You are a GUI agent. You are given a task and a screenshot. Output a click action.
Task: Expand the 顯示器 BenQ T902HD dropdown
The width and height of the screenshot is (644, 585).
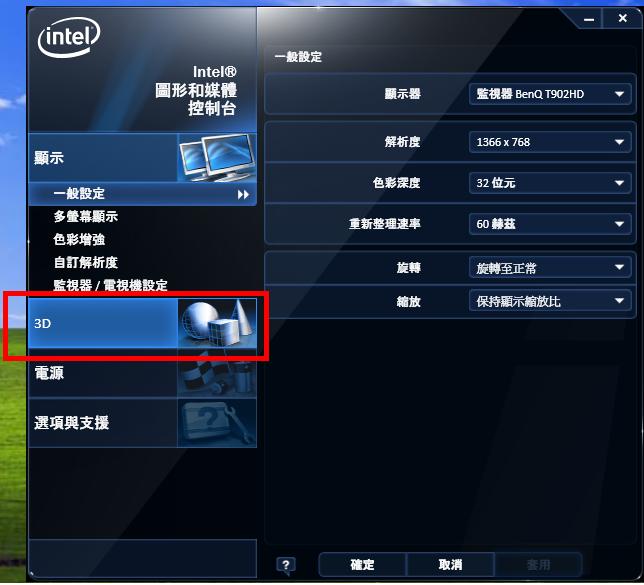click(x=550, y=94)
